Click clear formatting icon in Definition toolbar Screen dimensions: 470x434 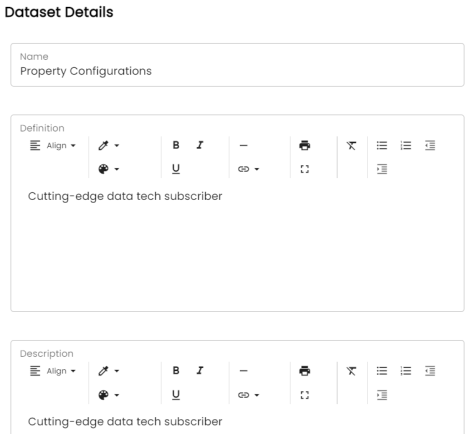tap(351, 145)
